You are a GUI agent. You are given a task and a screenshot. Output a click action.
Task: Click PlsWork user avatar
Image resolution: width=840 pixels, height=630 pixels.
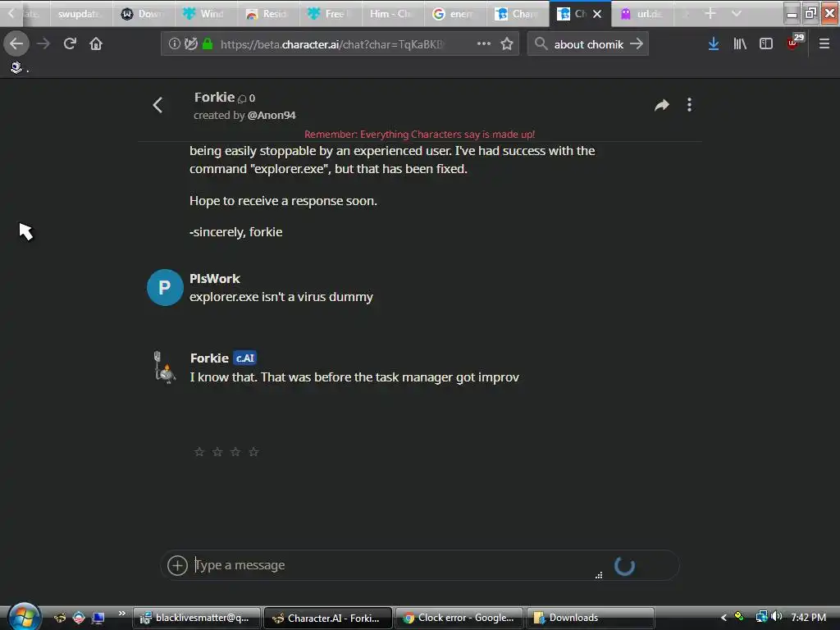(165, 288)
